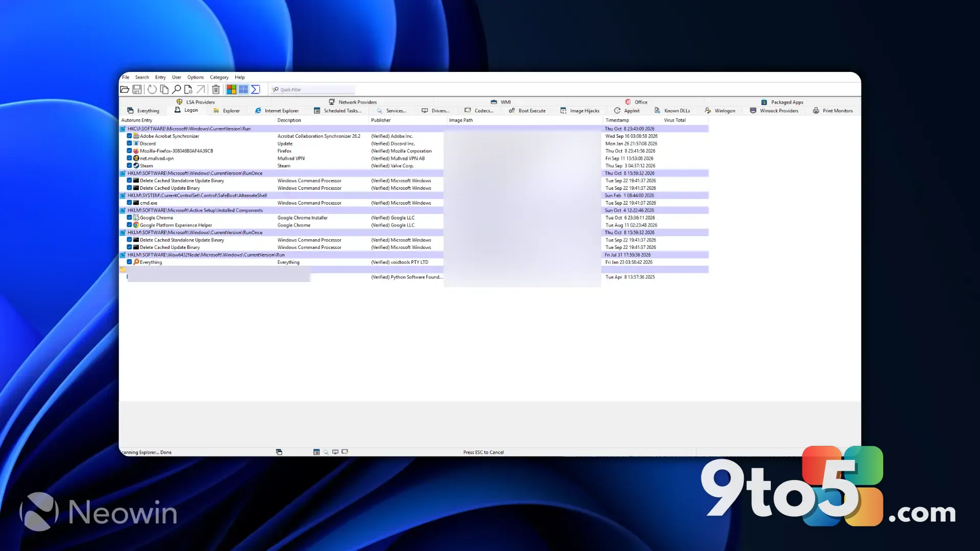Open the Options menu
980x551 pixels.
[x=195, y=77]
